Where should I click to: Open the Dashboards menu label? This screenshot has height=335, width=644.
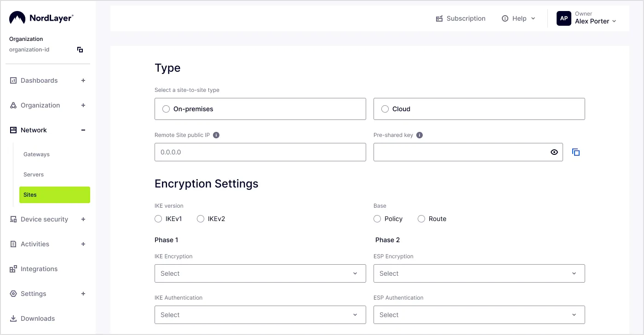39,80
